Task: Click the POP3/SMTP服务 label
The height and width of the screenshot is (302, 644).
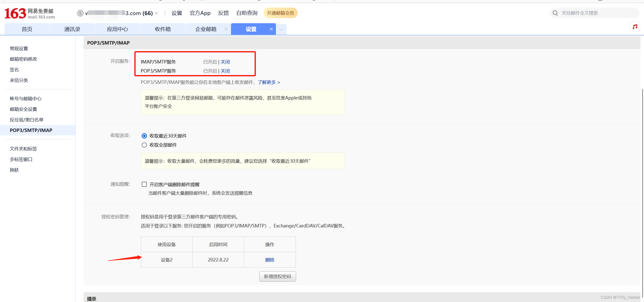Action: [x=158, y=71]
